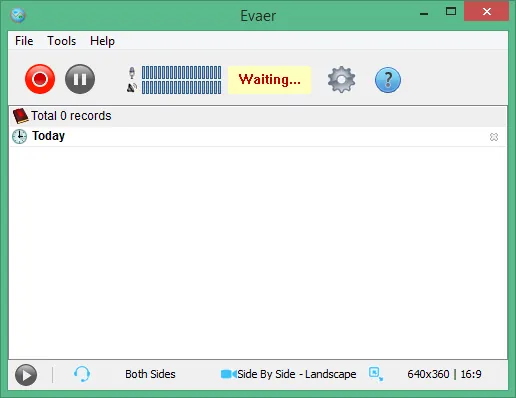Viewport: 516px width, 398px height.
Task: Click the video resize icon in status bar
Action: point(376,374)
